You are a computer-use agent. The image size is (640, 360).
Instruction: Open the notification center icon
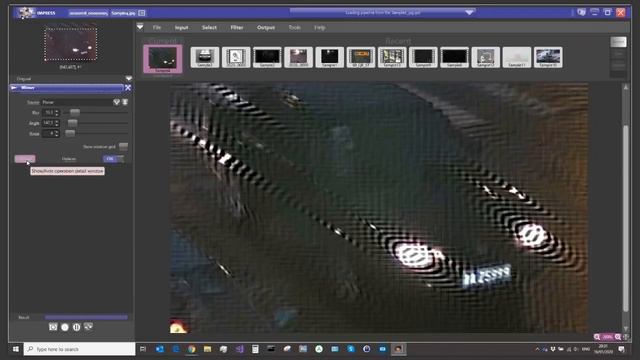(621, 349)
